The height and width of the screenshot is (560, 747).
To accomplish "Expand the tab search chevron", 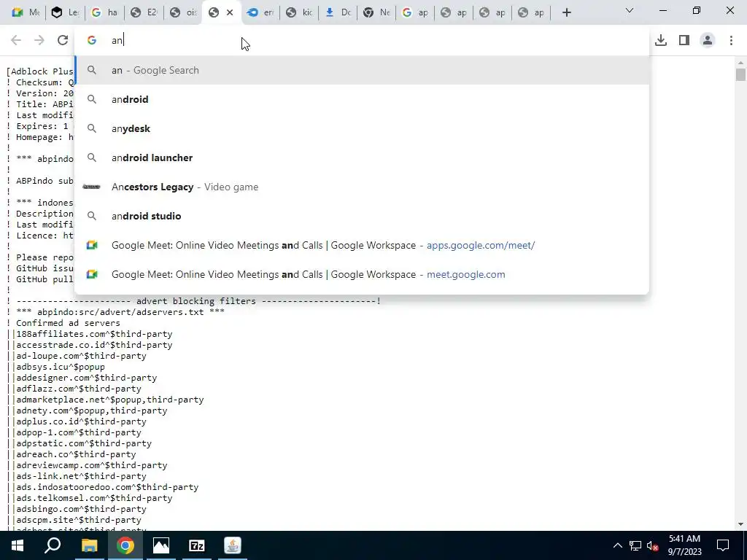I will (630, 10).
